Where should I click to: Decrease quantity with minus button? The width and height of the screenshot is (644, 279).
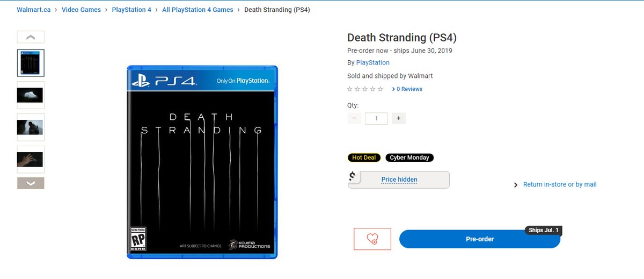click(354, 118)
